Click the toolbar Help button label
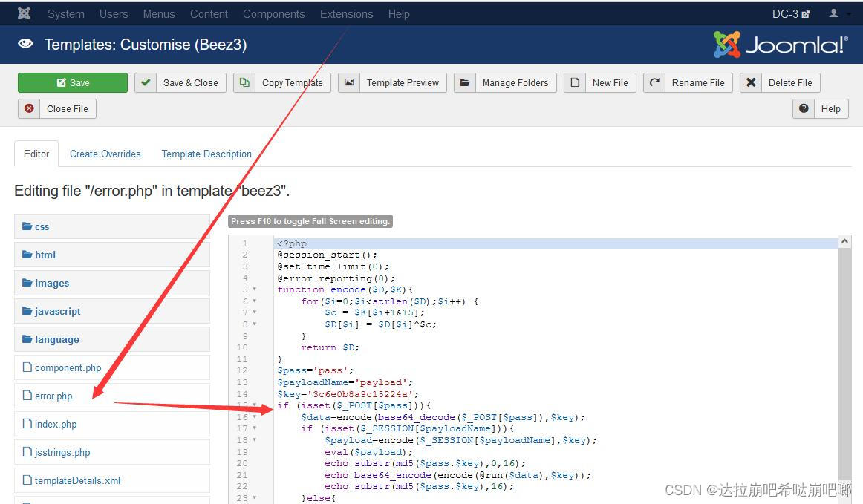The width and height of the screenshot is (863, 504). 830,109
